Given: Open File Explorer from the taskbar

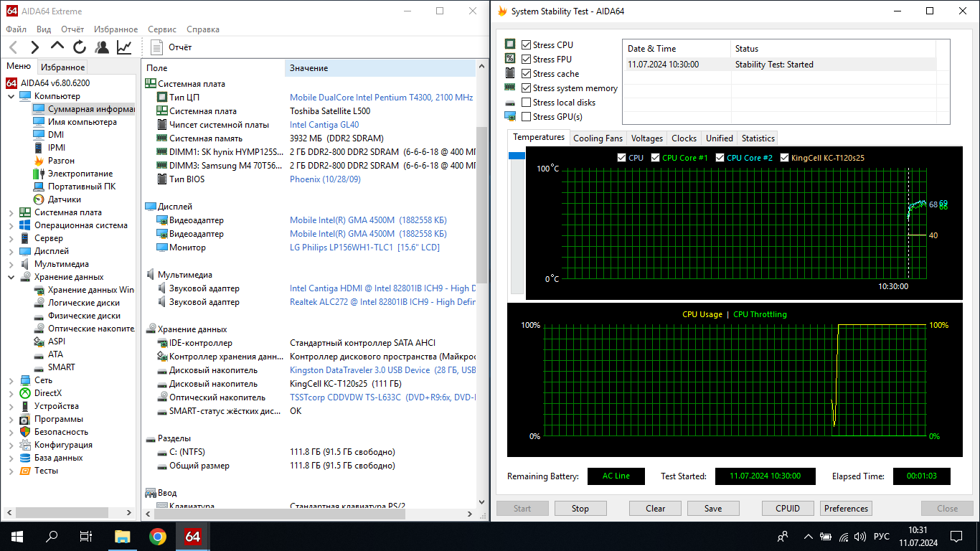Looking at the screenshot, I should [x=123, y=536].
